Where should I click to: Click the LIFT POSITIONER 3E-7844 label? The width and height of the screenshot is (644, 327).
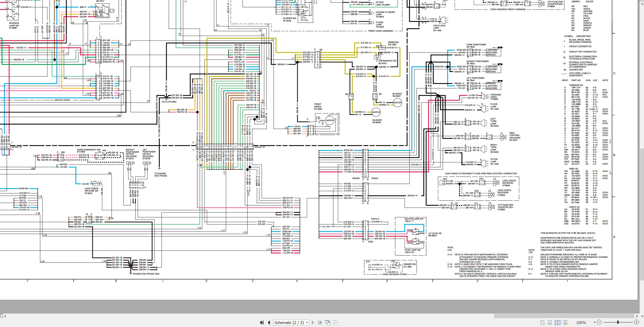[x=475, y=79]
